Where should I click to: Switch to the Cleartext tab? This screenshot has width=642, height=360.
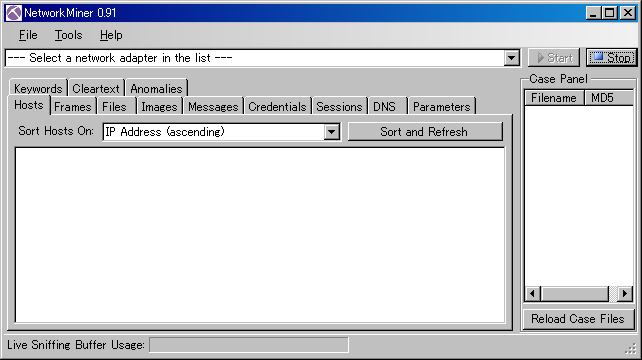96,88
